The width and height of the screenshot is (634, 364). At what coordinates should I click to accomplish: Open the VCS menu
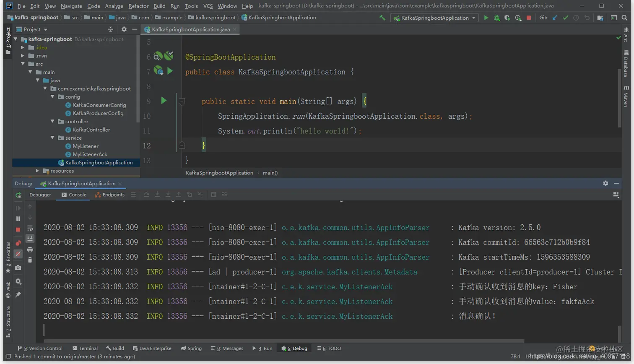[208, 6]
